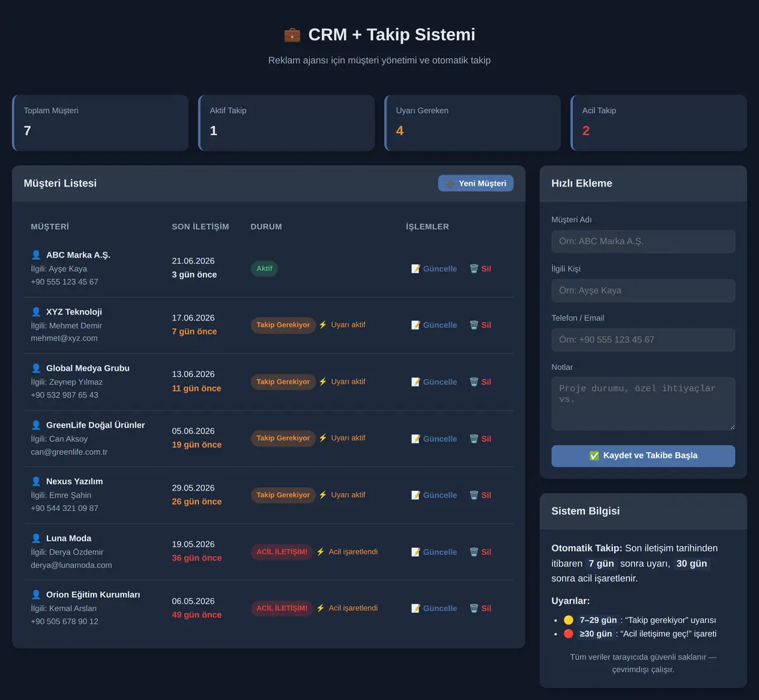The image size is (759, 700).
Task: Click the email derya@lunamoda.com
Action: [71, 565]
